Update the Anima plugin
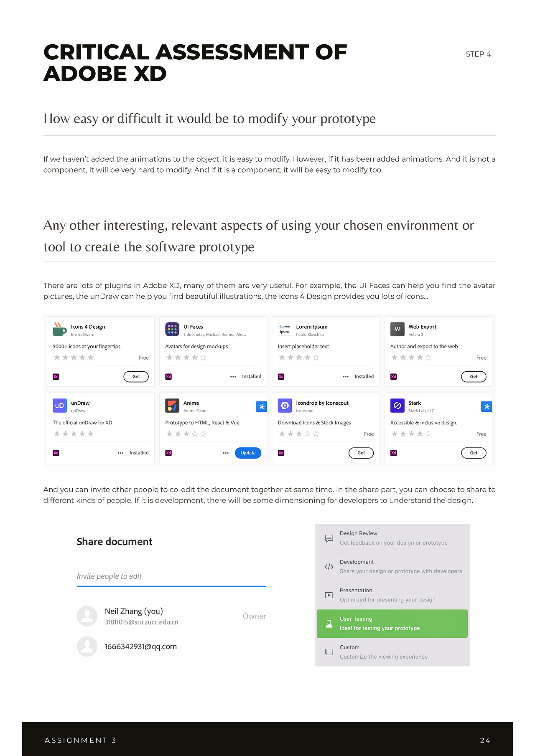Viewport: 535px width, 756px height. (x=248, y=453)
